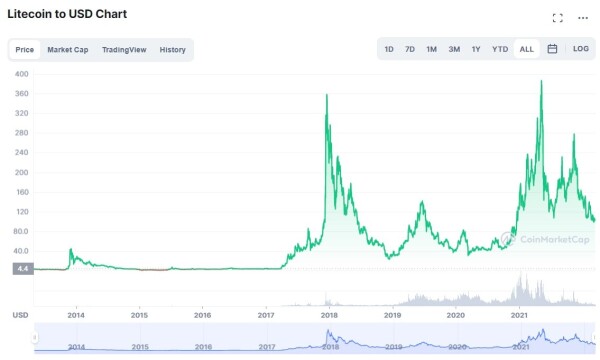Set chart range to 1D
Image resolution: width=600 pixels, height=360 pixels.
[x=389, y=49]
